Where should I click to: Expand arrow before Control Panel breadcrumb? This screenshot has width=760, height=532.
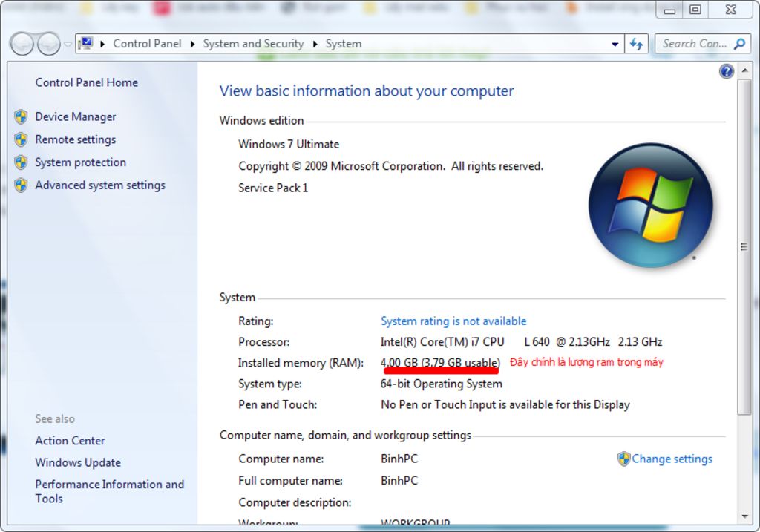(x=102, y=44)
